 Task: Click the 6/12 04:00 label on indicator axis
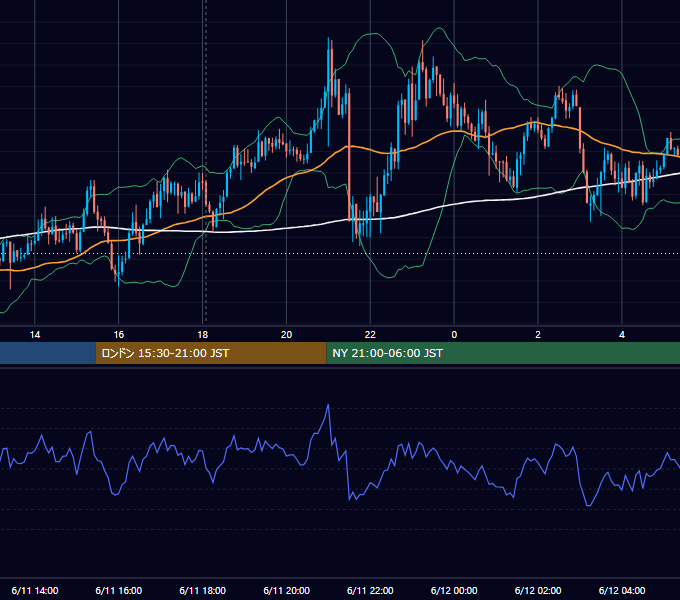point(622,590)
